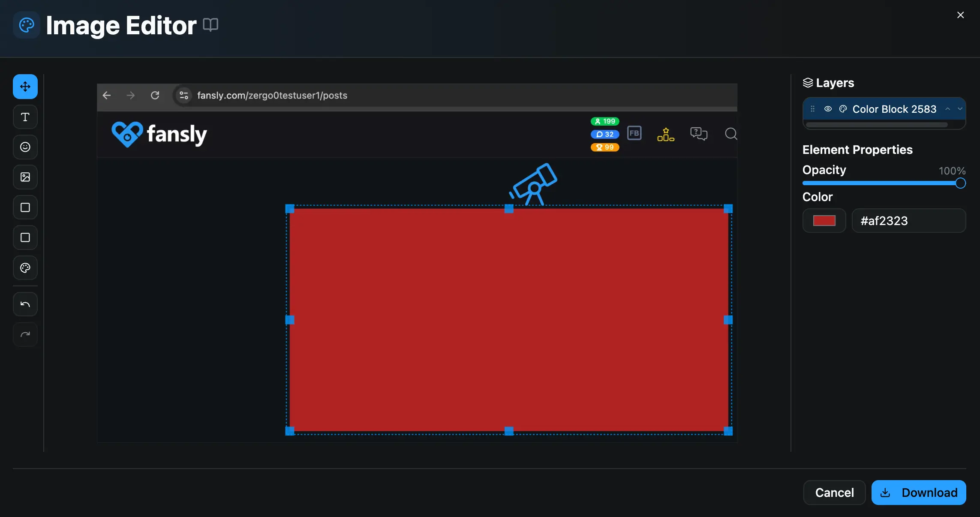980x517 pixels.
Task: Open the color palette tool
Action: tap(24, 268)
